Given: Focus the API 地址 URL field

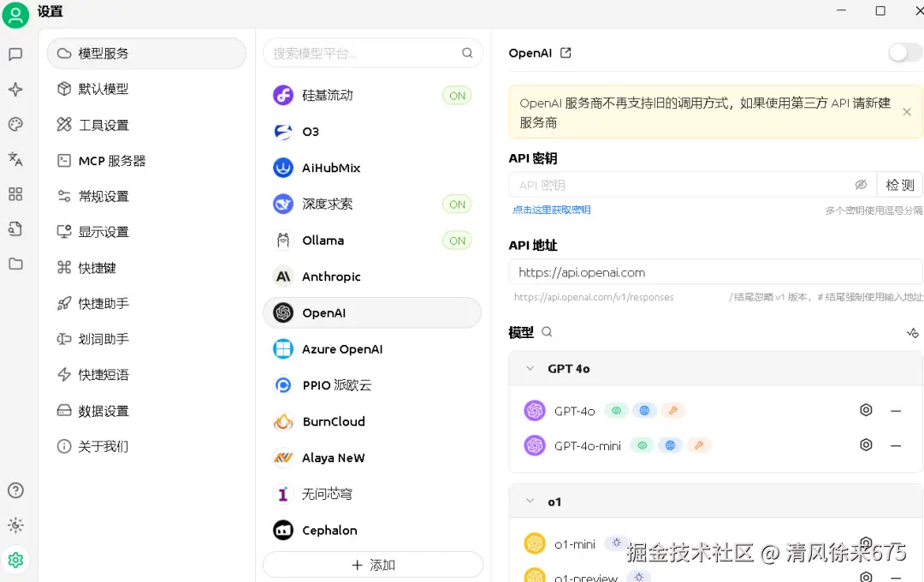Looking at the screenshot, I should point(716,272).
